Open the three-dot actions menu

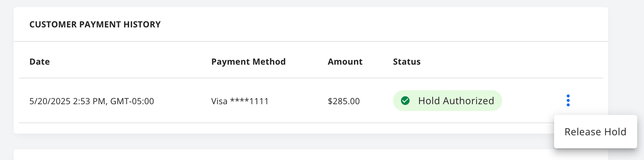tap(568, 100)
